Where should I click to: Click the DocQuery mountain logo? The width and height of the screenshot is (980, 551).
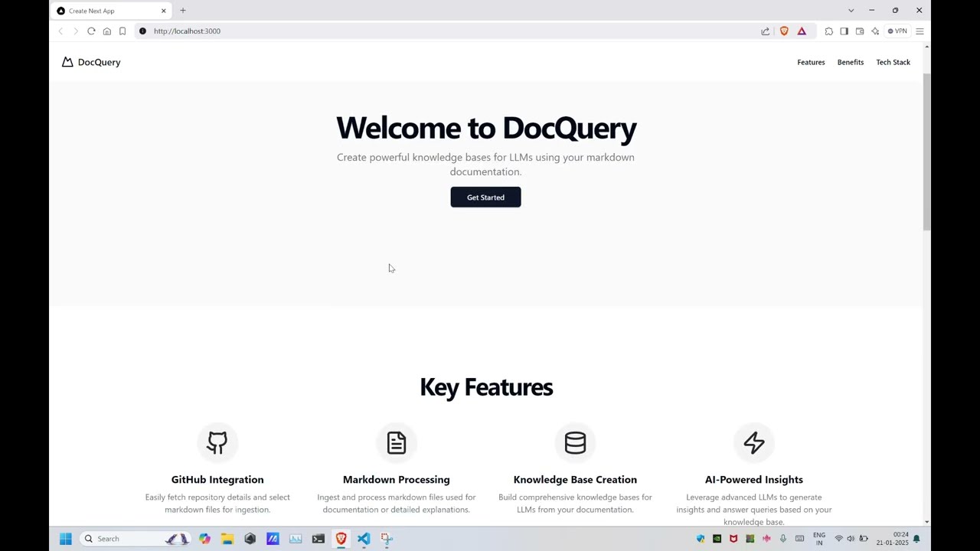(x=67, y=62)
